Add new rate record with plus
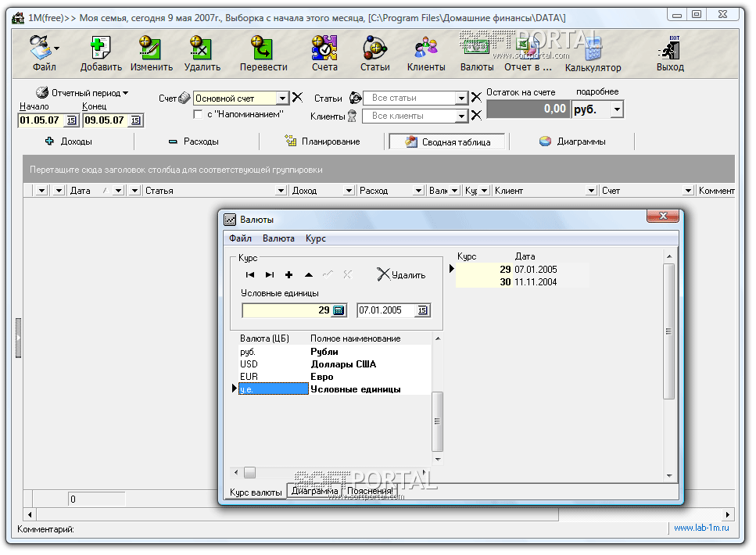Viewport: 756px width, 555px height. (288, 275)
